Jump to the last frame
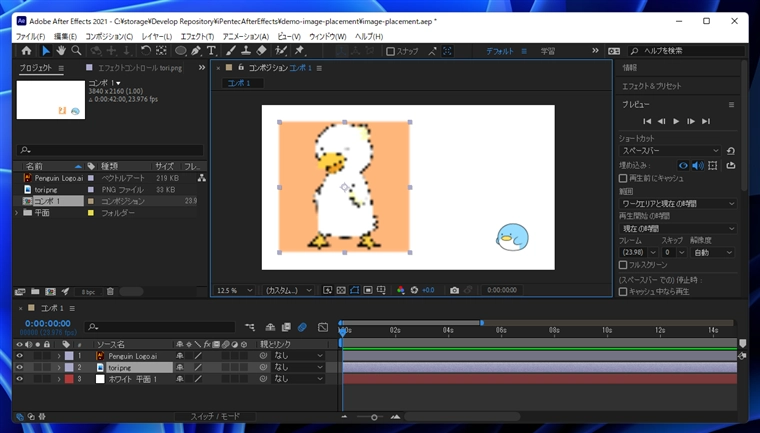Image resolution: width=760 pixels, height=433 pixels. click(x=706, y=121)
